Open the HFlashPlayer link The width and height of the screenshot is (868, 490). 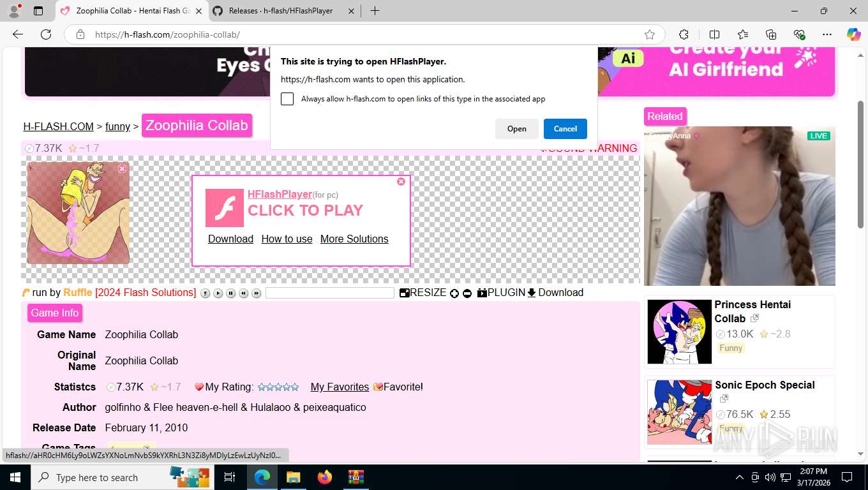(280, 194)
